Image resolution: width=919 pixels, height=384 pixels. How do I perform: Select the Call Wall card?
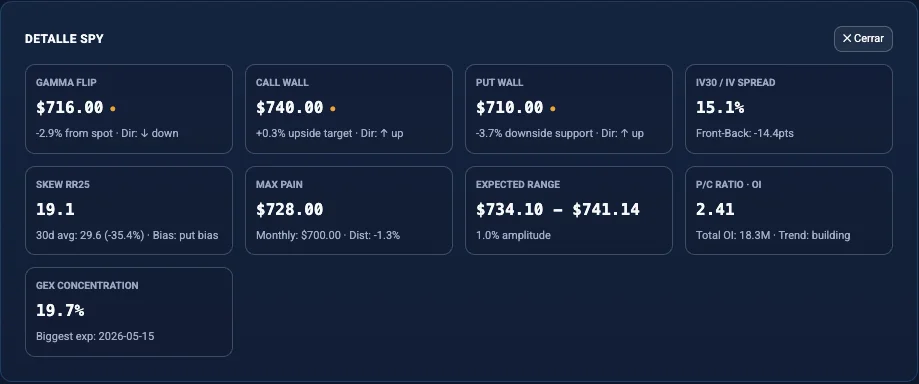point(349,109)
